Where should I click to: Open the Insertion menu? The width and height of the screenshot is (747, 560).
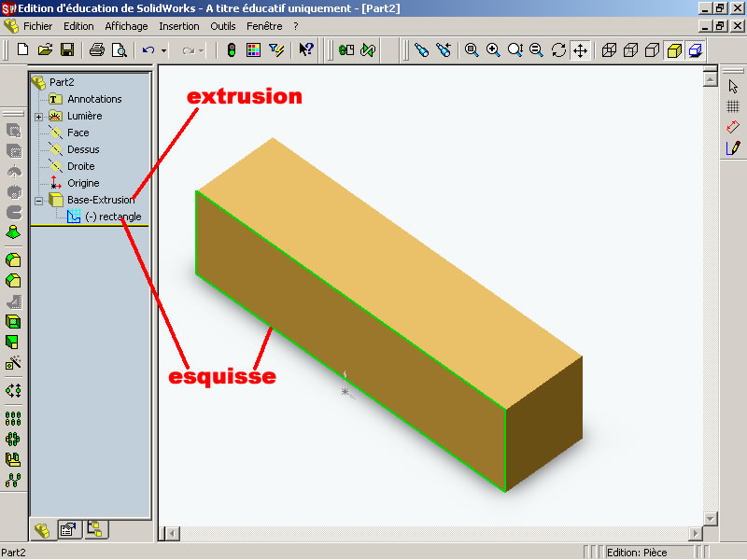click(x=179, y=26)
